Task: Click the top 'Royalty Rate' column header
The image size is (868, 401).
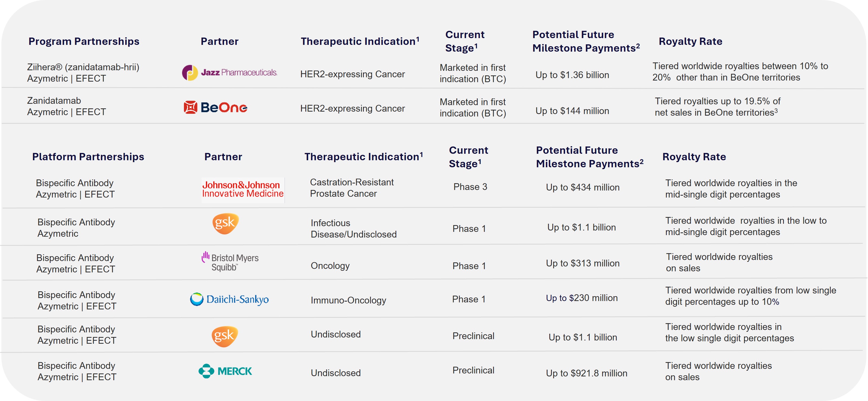Action: (691, 41)
